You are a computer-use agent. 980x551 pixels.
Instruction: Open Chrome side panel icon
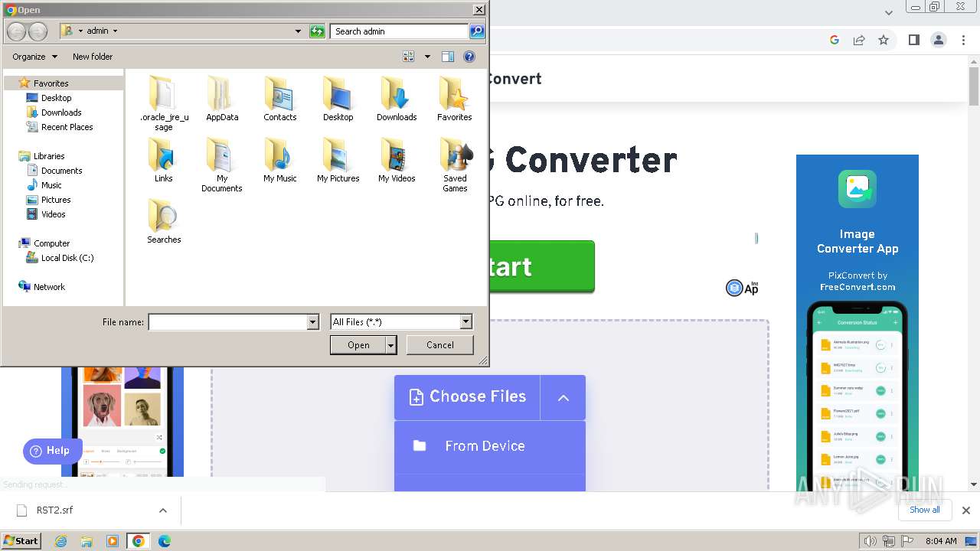913,40
